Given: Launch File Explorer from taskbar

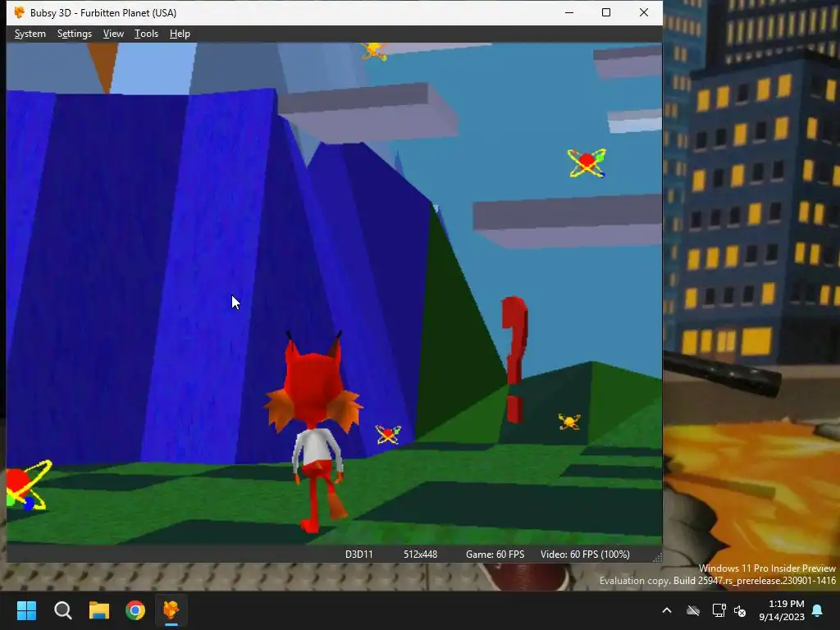Looking at the screenshot, I should 99,610.
